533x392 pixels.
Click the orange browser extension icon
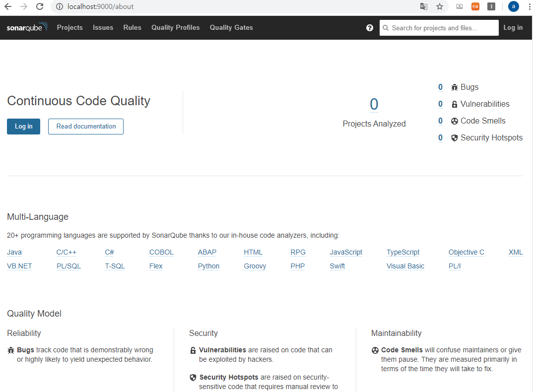pyautogui.click(x=475, y=6)
